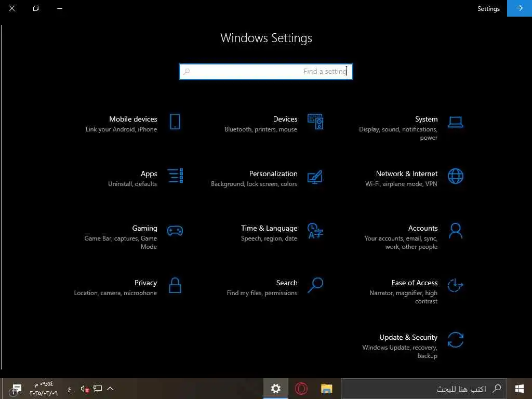Launch the Opera browser from the taskbar
Viewport: 532px width, 399px height.
coord(301,389)
